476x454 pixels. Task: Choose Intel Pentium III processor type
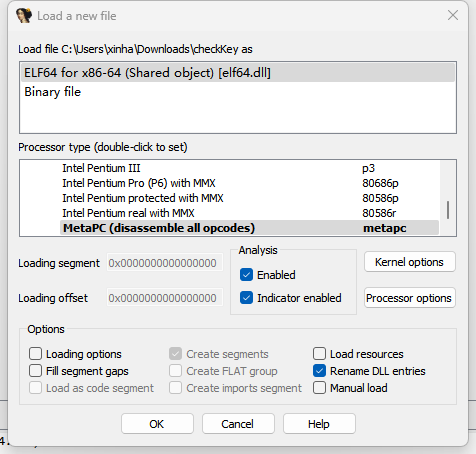click(249, 168)
